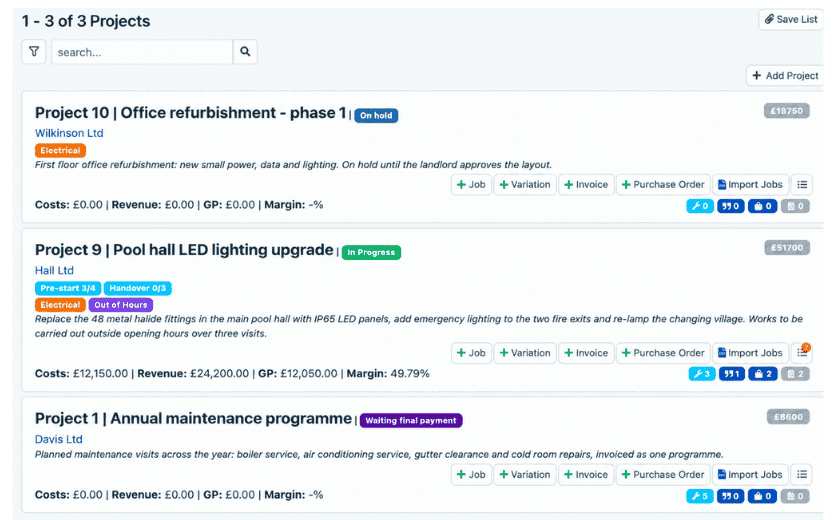Screen dimensions: 840x520
Task: Open the filter funnel icon
Action: pyautogui.click(x=34, y=52)
